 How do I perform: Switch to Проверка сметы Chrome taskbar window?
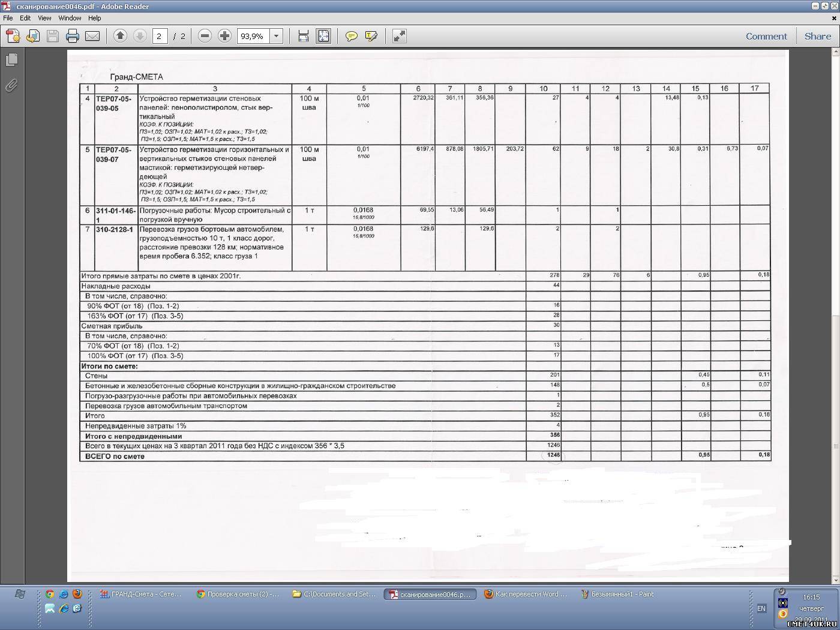click(239, 594)
